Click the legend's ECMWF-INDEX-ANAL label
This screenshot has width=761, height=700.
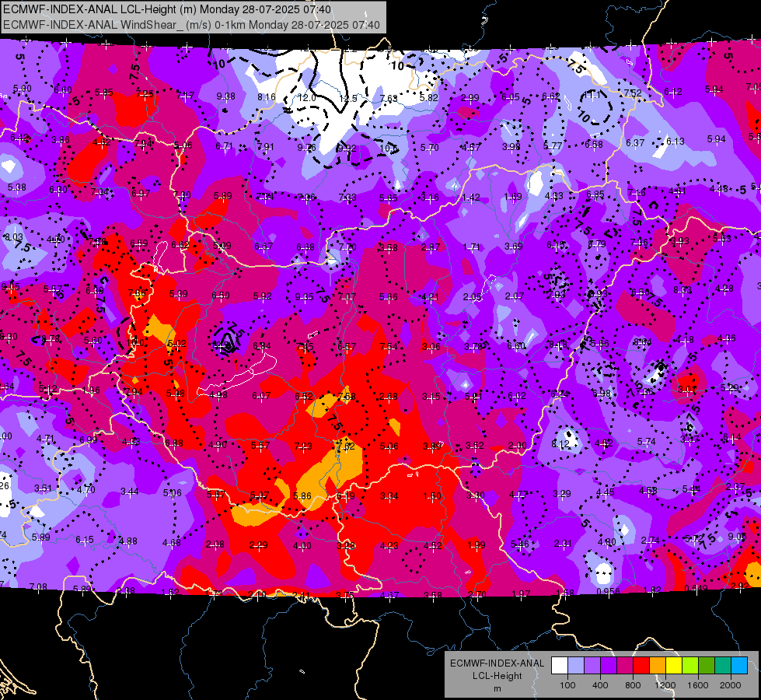click(x=497, y=663)
